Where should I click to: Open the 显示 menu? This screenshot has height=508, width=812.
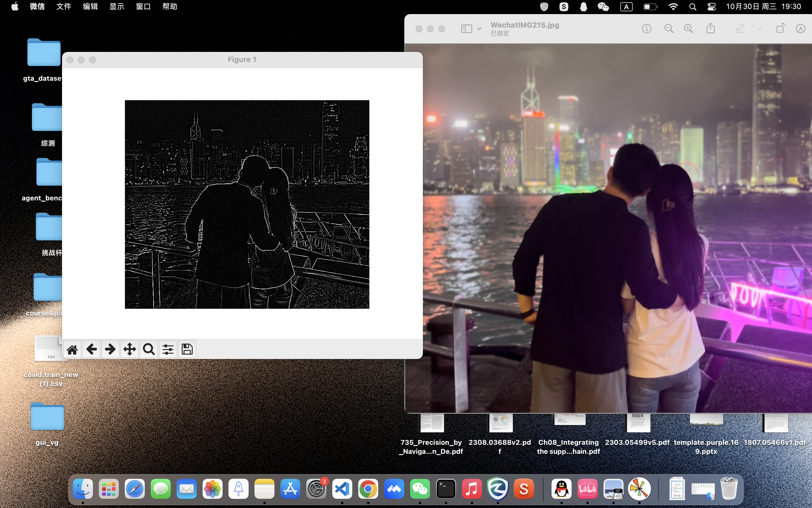pyautogui.click(x=117, y=6)
